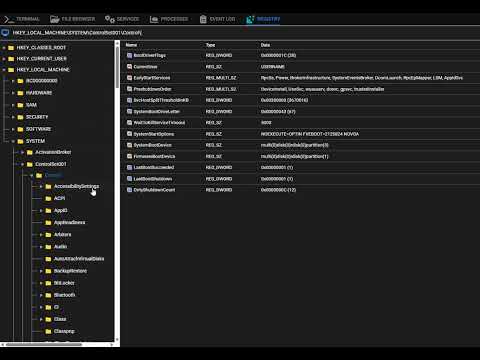Click the SAM folder icon
The height and width of the screenshot is (360, 480).
click(20, 105)
